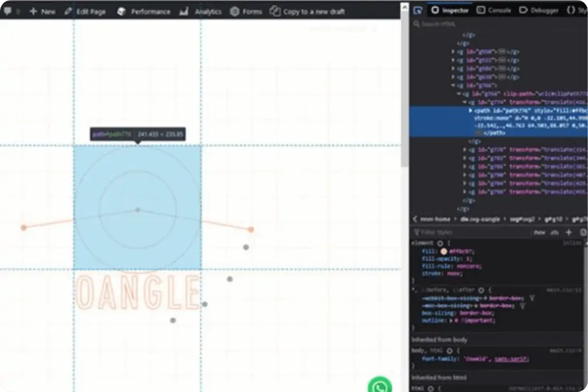The image size is (588, 392).
Task: Switch to the Inspector tab
Action: click(450, 10)
